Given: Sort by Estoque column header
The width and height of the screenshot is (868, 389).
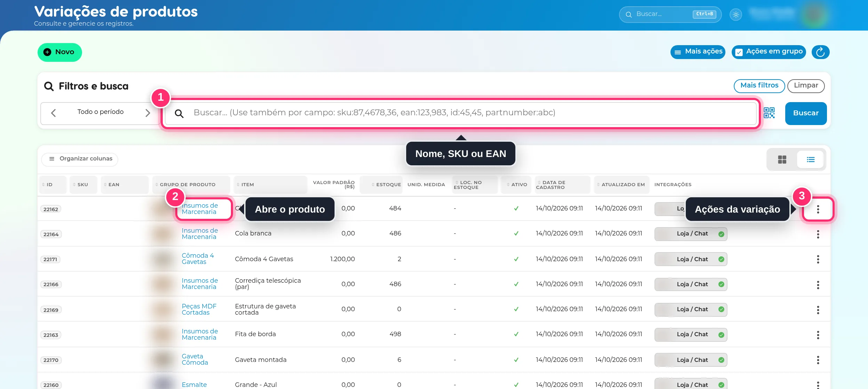Looking at the screenshot, I should click(381, 185).
